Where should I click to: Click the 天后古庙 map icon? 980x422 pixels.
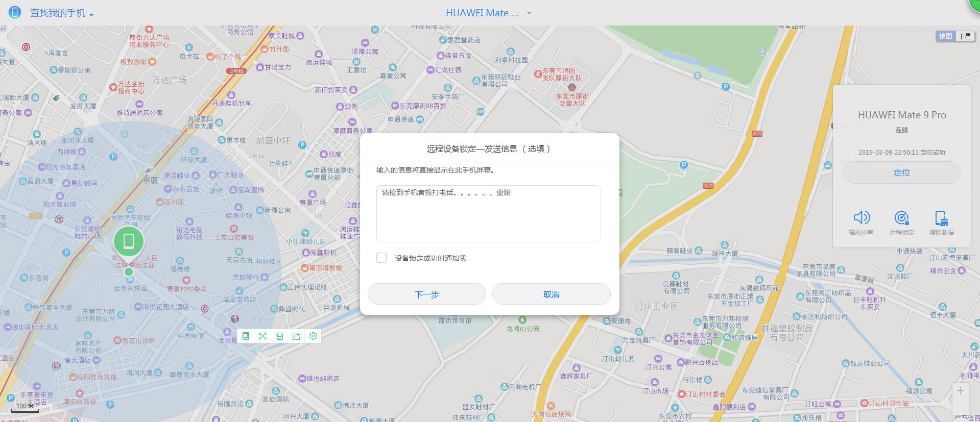point(238,252)
